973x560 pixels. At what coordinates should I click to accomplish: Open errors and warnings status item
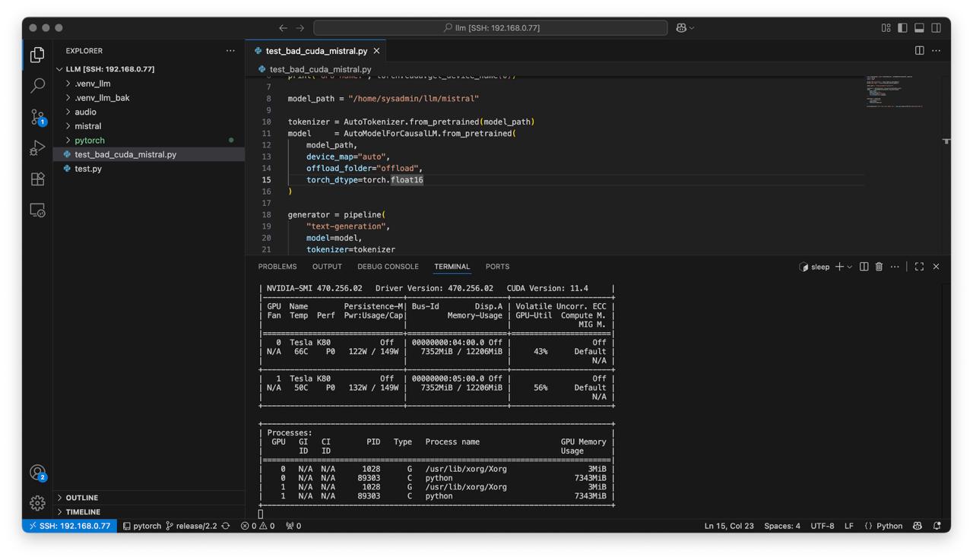pyautogui.click(x=258, y=526)
